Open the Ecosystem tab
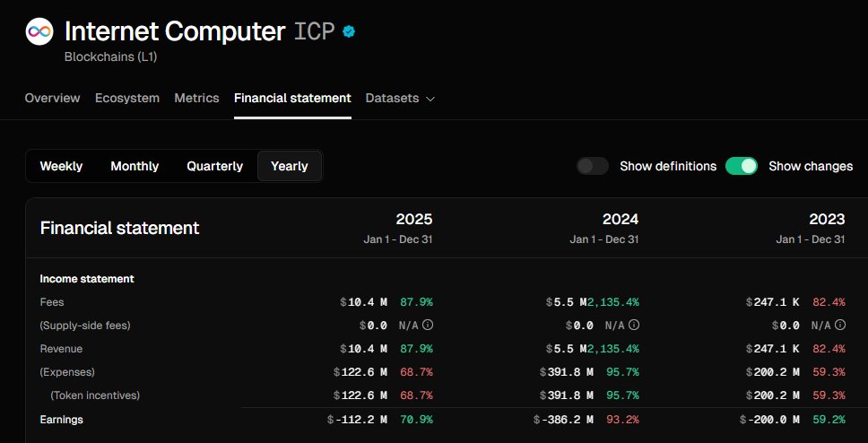 (x=127, y=98)
